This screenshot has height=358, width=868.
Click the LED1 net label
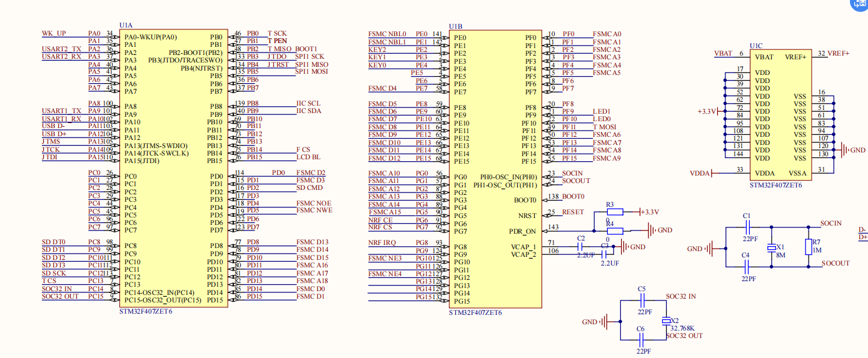tap(602, 111)
